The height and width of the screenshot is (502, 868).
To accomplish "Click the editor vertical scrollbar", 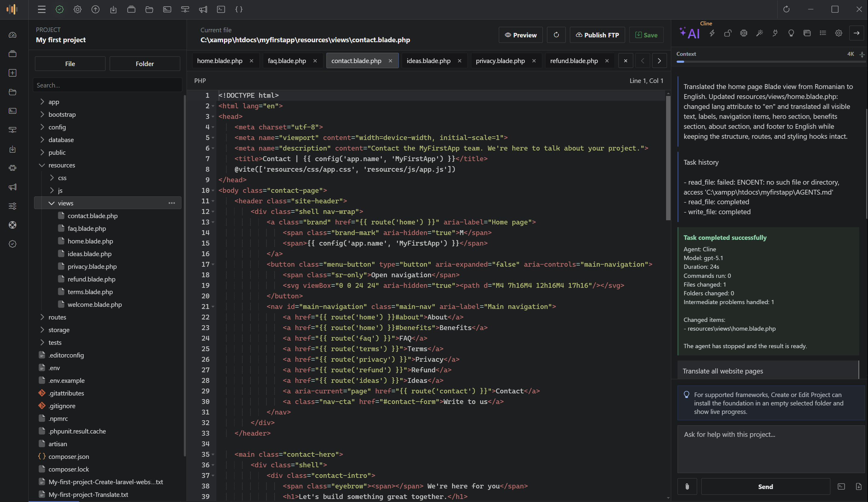I will click(x=668, y=157).
